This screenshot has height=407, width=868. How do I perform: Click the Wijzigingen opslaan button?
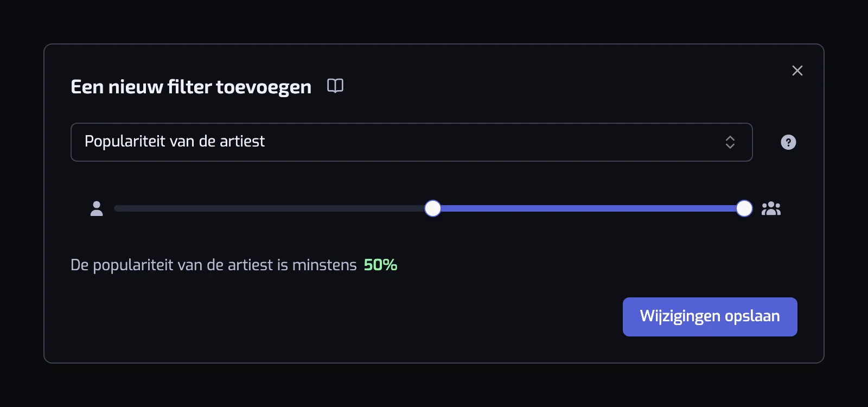coord(710,317)
